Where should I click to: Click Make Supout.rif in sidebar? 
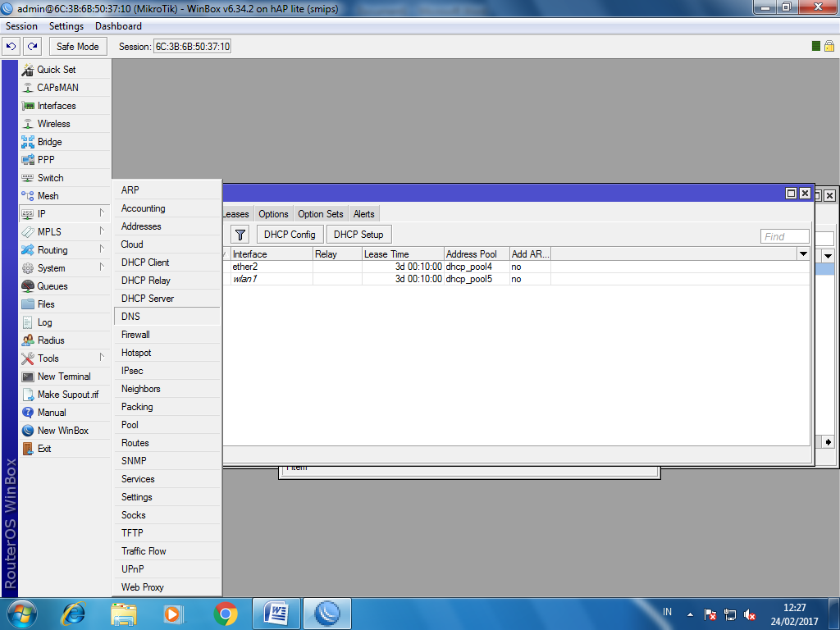click(65, 395)
